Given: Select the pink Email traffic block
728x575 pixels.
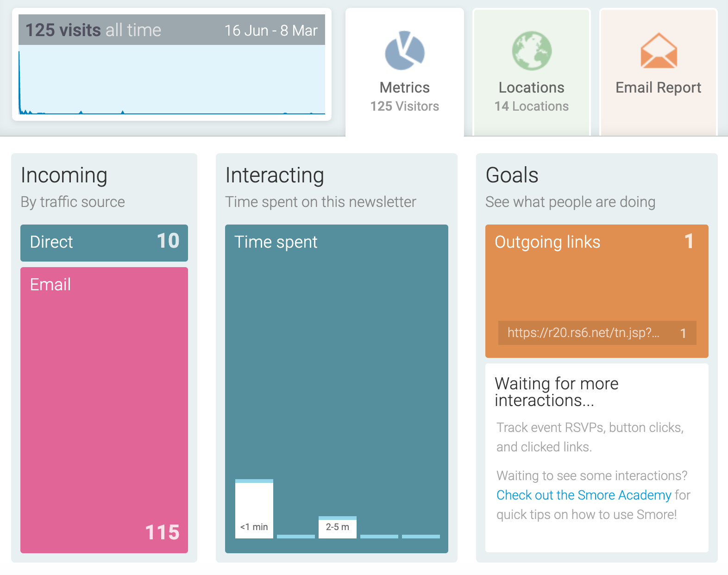Looking at the screenshot, I should (x=104, y=410).
